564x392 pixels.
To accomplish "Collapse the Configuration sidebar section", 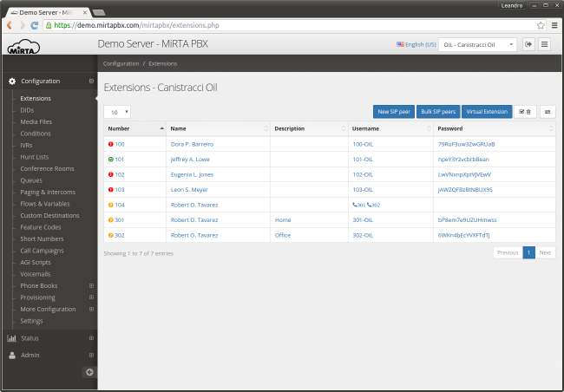I will pos(91,81).
